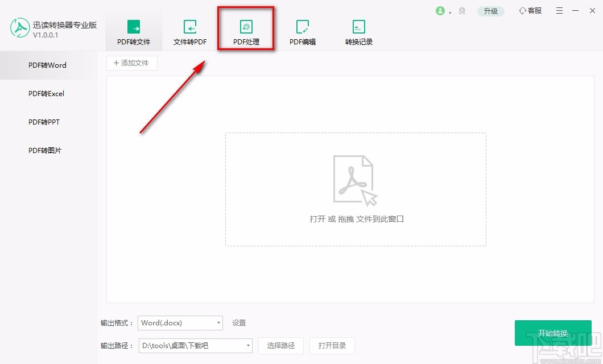This screenshot has width=603, height=364.
Task: Choose PDF转PPT conversion mode
Action: point(44,122)
